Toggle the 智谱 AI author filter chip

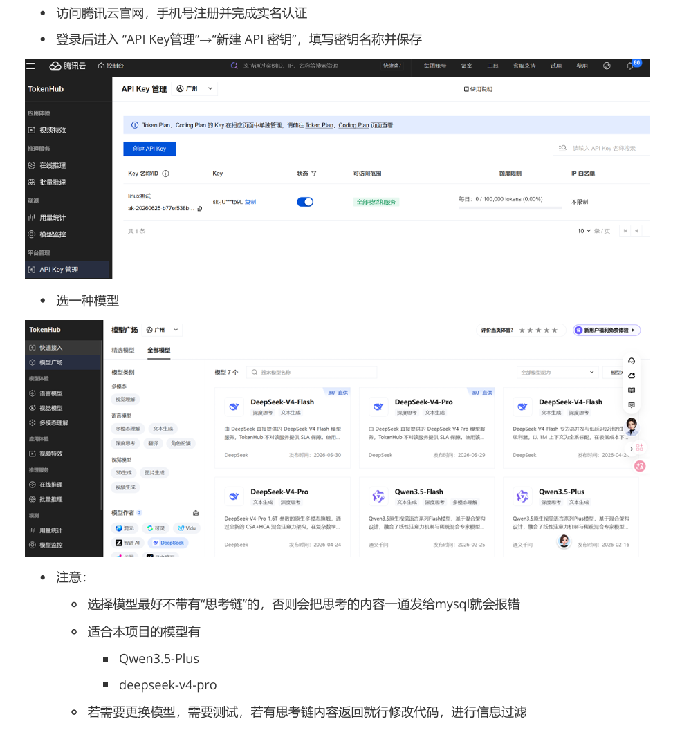tap(127, 543)
